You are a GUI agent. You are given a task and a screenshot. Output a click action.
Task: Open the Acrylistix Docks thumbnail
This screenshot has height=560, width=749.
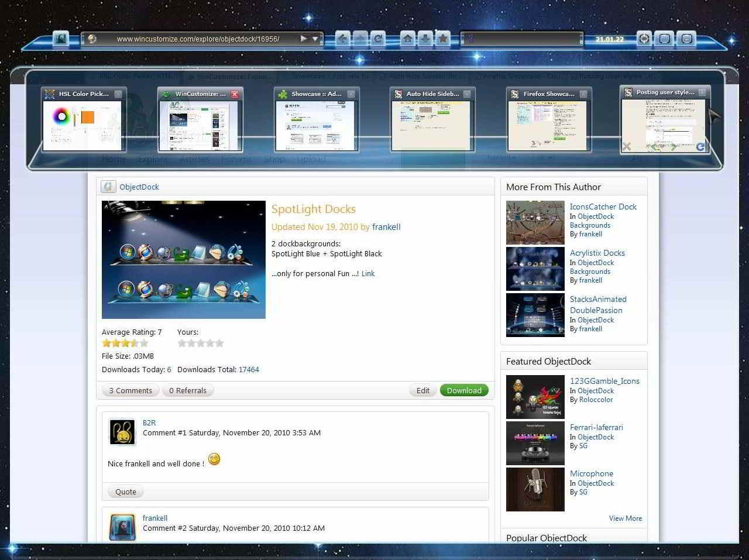[x=534, y=269]
